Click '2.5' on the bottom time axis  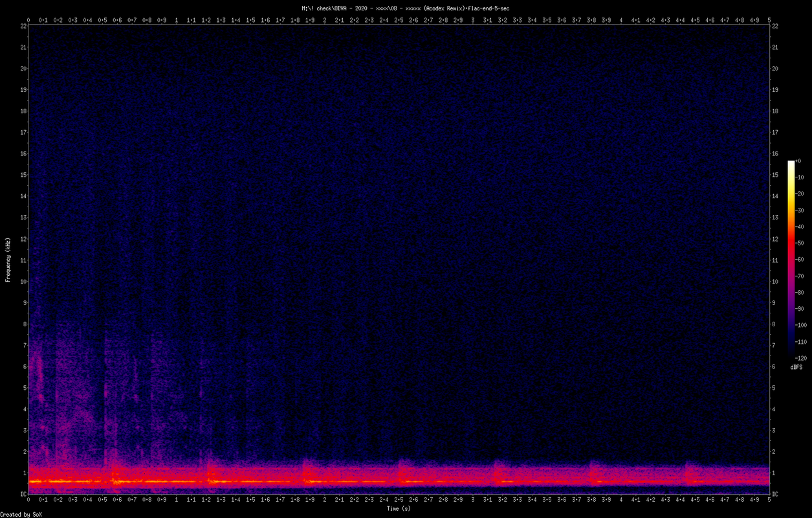pos(399,501)
